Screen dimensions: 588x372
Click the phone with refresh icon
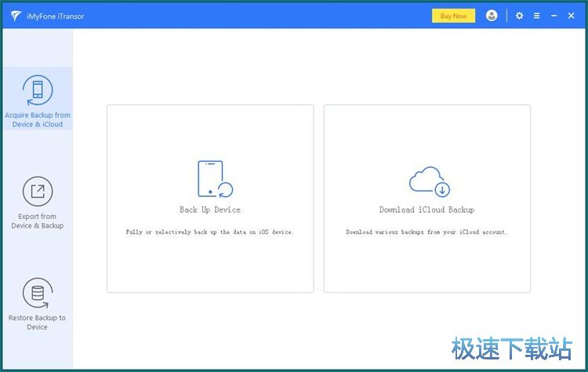click(215, 179)
